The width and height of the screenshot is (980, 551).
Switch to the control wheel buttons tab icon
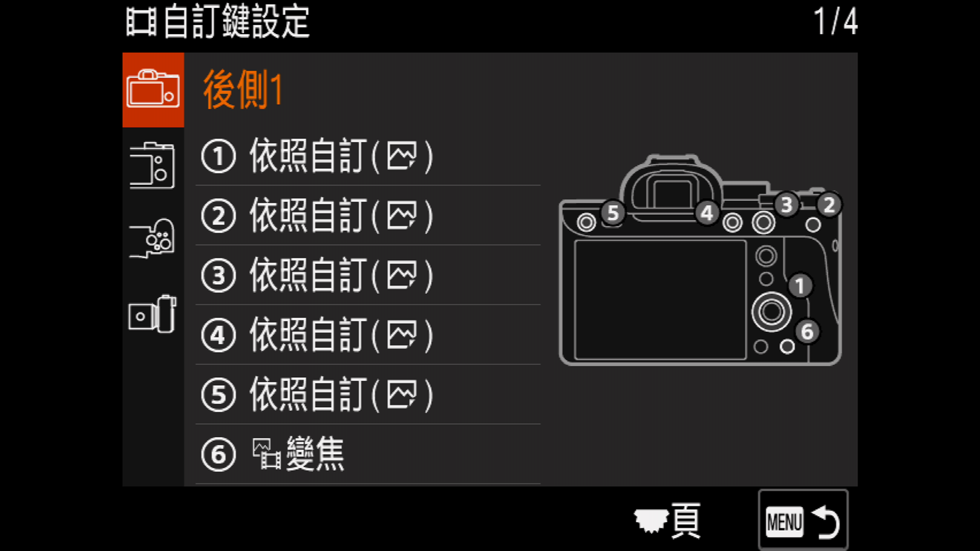(x=153, y=238)
